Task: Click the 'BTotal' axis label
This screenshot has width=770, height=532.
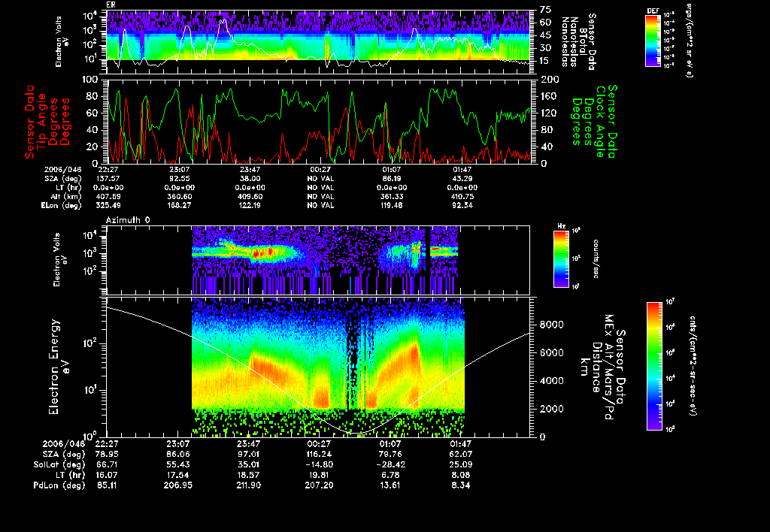Action: tap(583, 41)
